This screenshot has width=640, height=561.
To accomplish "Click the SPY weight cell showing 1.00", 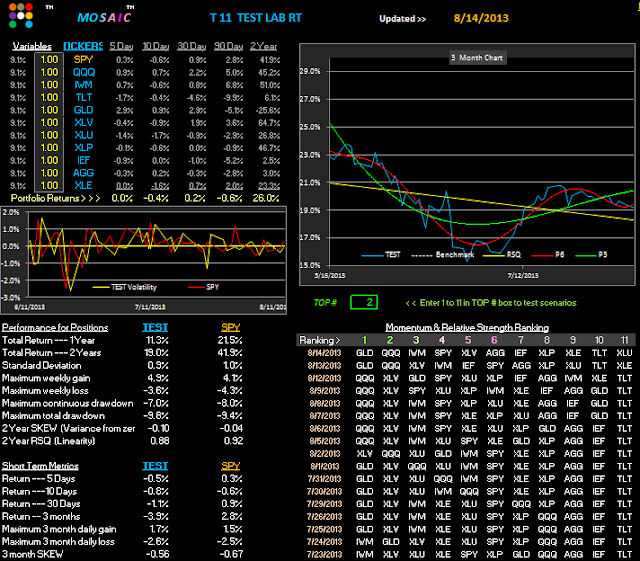I will [x=49, y=60].
